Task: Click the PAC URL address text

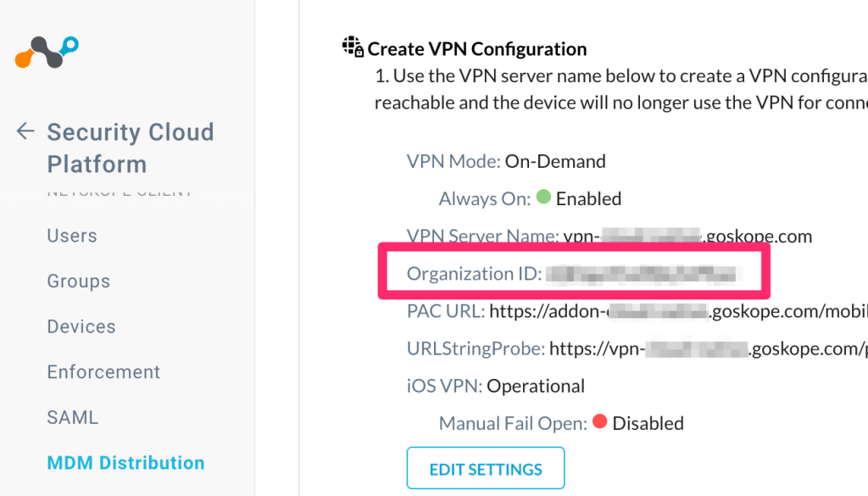Action: pyautogui.click(x=678, y=311)
